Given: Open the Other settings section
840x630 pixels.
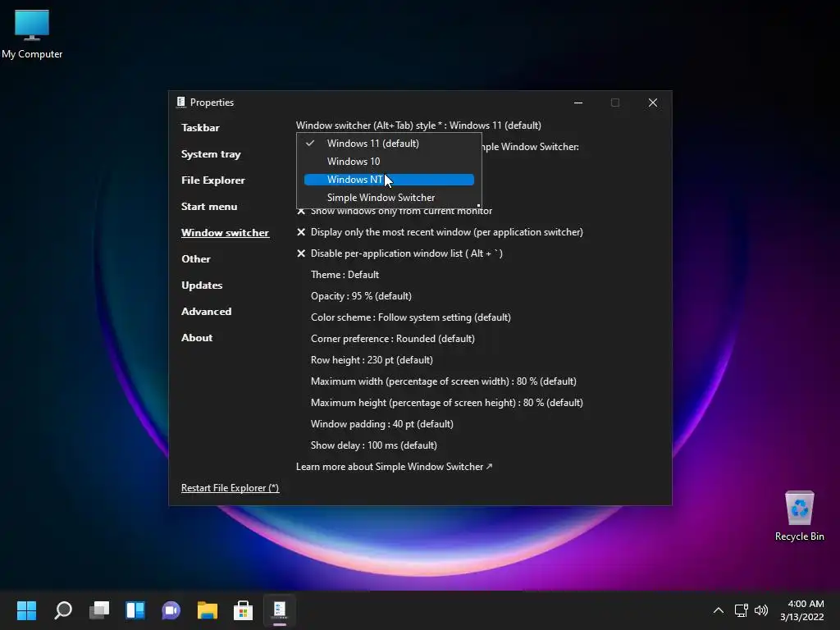Looking at the screenshot, I should click(x=196, y=258).
